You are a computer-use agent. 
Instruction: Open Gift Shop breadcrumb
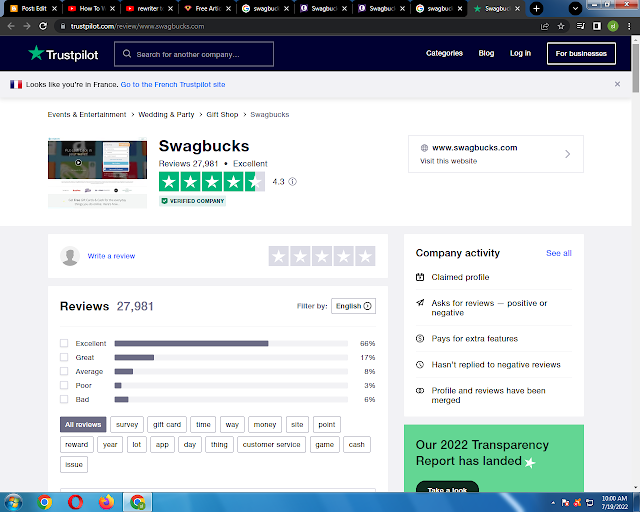point(222,114)
